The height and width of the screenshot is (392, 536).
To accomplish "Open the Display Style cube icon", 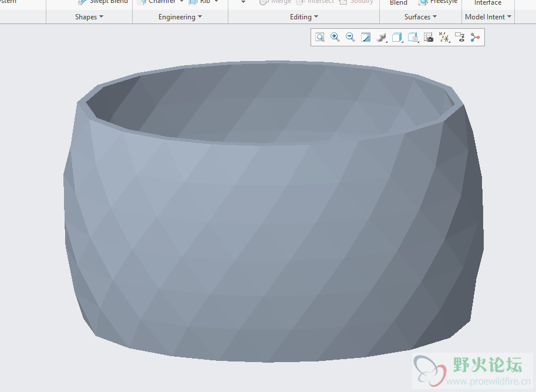I will point(397,38).
